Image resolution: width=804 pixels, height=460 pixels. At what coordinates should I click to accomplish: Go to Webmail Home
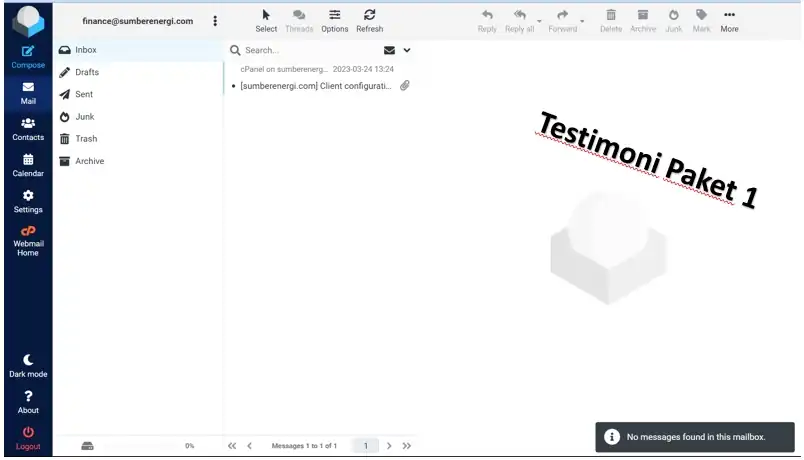[28, 241]
